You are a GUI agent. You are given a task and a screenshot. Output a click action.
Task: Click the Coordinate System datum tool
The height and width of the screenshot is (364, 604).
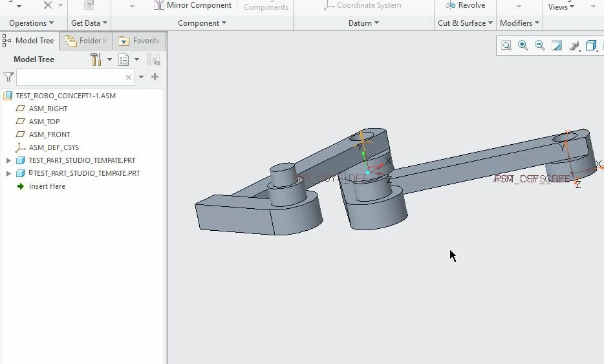(363, 5)
